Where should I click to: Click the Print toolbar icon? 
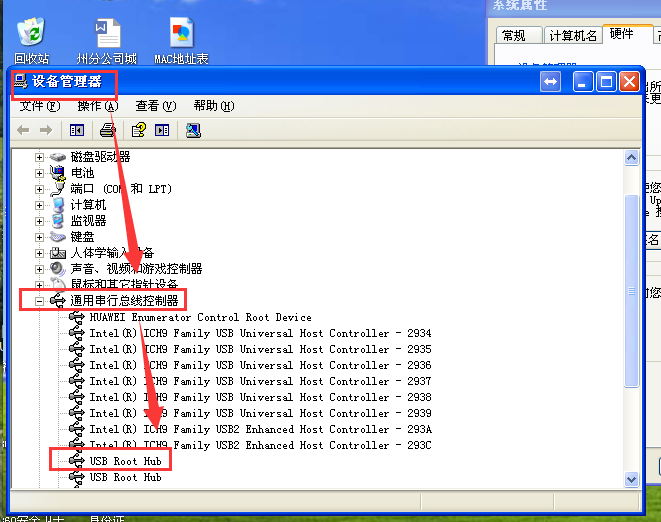(x=108, y=130)
